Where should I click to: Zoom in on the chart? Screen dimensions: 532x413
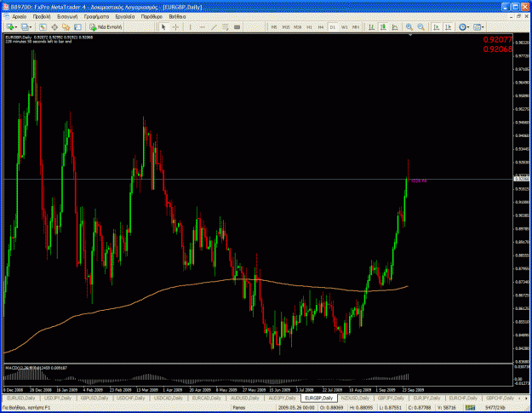pos(409,27)
